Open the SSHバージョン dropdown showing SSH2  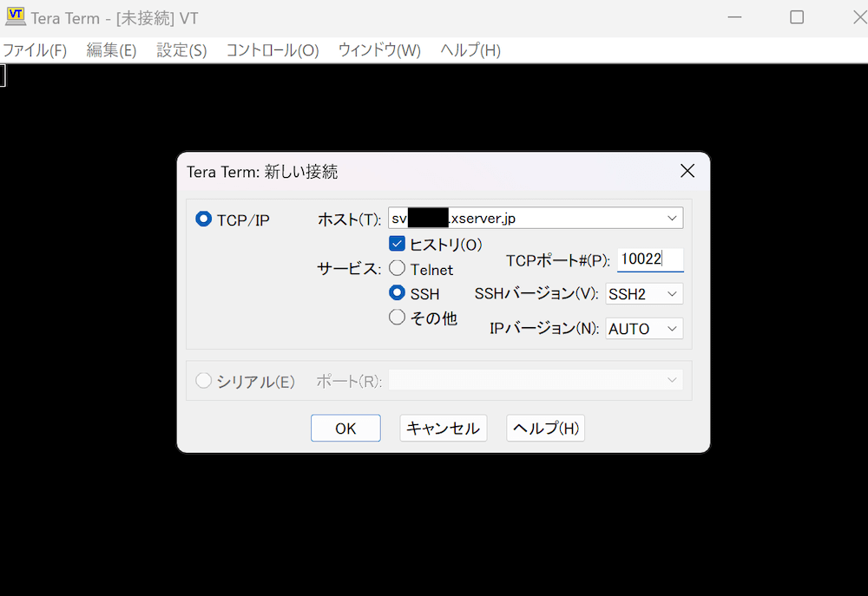tap(644, 294)
